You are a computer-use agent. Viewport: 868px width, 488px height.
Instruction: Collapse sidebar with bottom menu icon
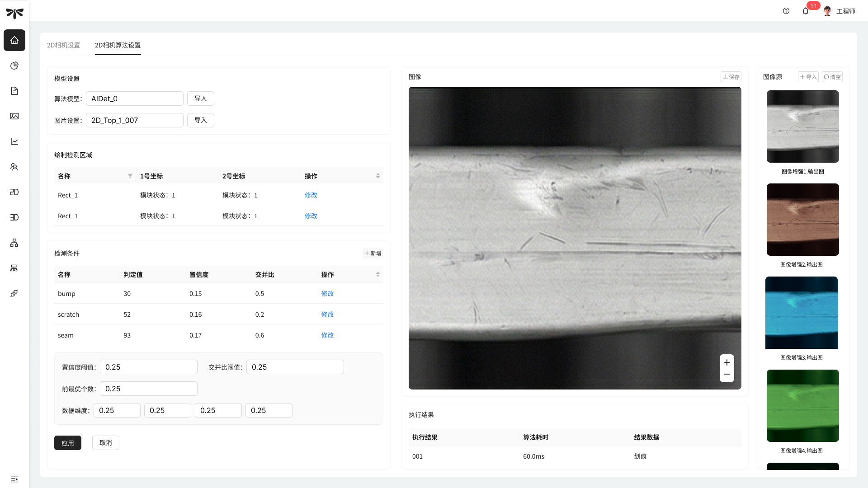coord(14,479)
